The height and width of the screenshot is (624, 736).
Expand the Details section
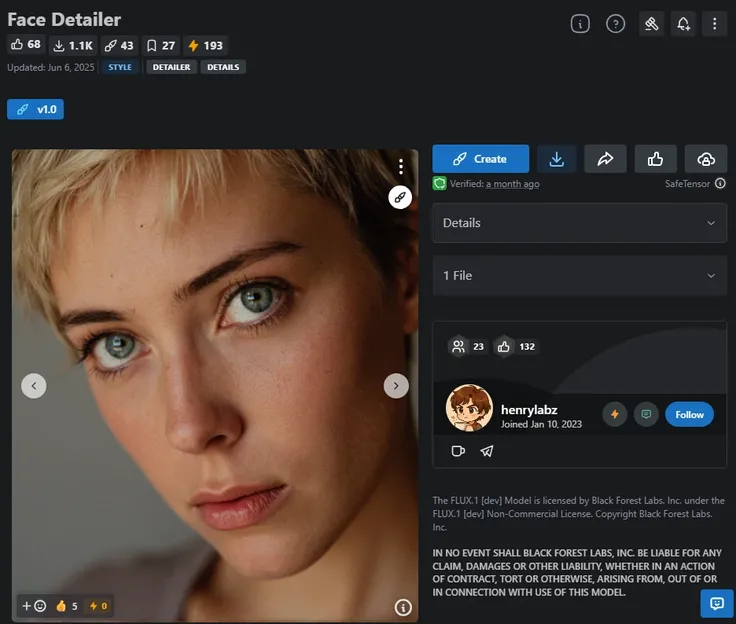[579, 223]
